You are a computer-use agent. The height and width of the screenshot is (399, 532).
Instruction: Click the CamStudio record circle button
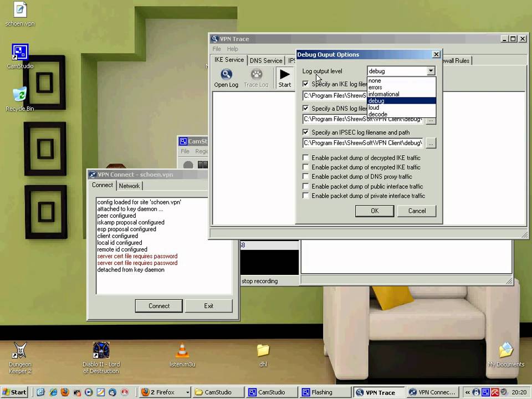tap(188, 165)
